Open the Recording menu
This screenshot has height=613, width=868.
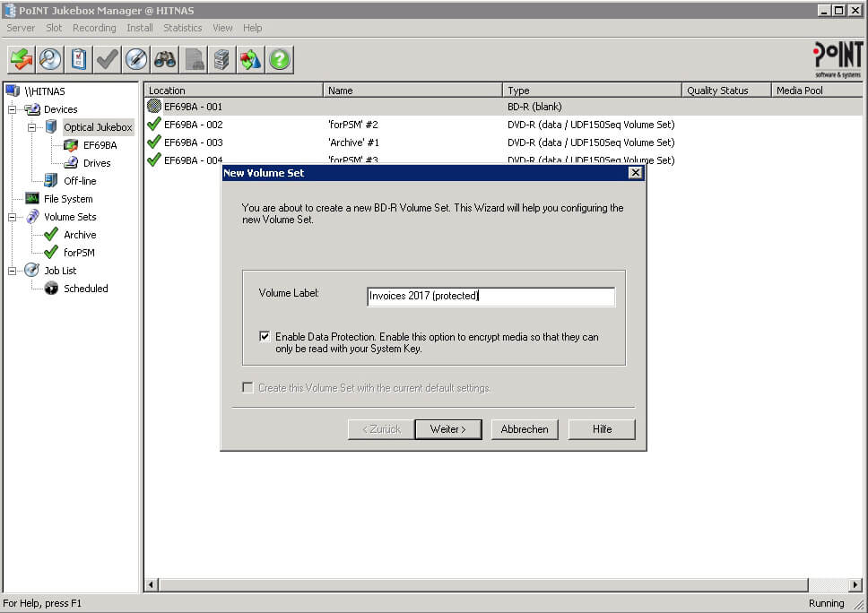(94, 28)
